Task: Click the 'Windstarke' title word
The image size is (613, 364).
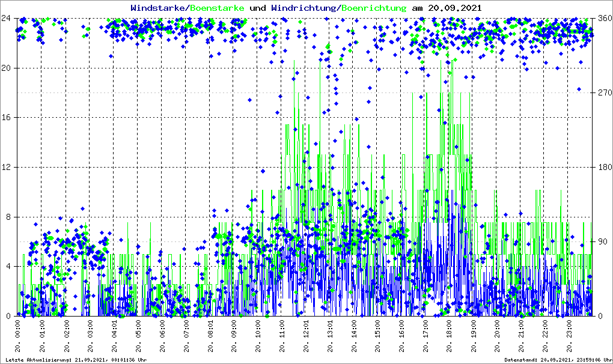Action: tap(159, 8)
